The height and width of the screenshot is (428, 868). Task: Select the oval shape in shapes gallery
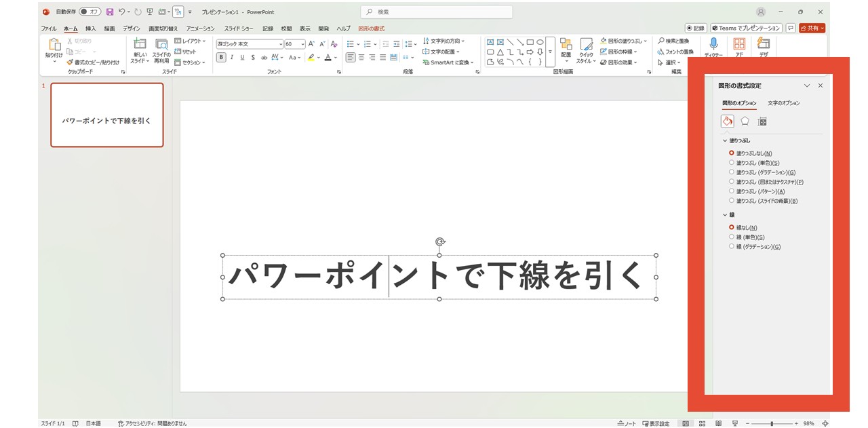pos(540,42)
